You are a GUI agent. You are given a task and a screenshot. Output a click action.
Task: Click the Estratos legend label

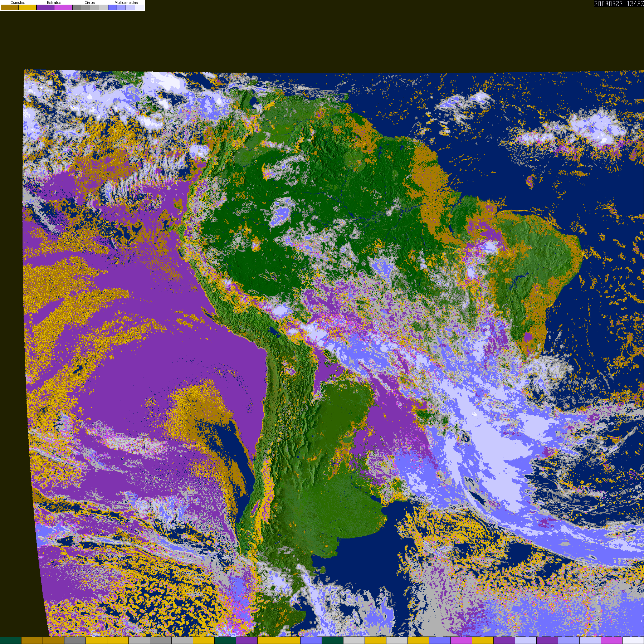(54, 3)
